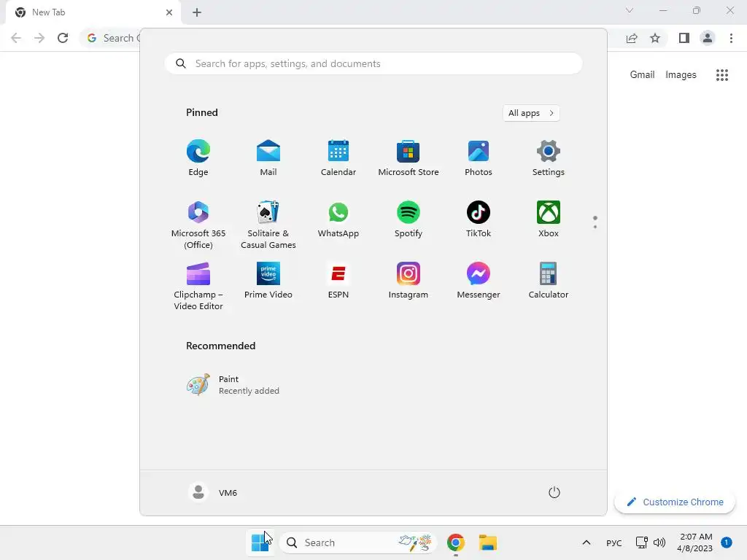Open taskbar Search box

tap(357, 542)
